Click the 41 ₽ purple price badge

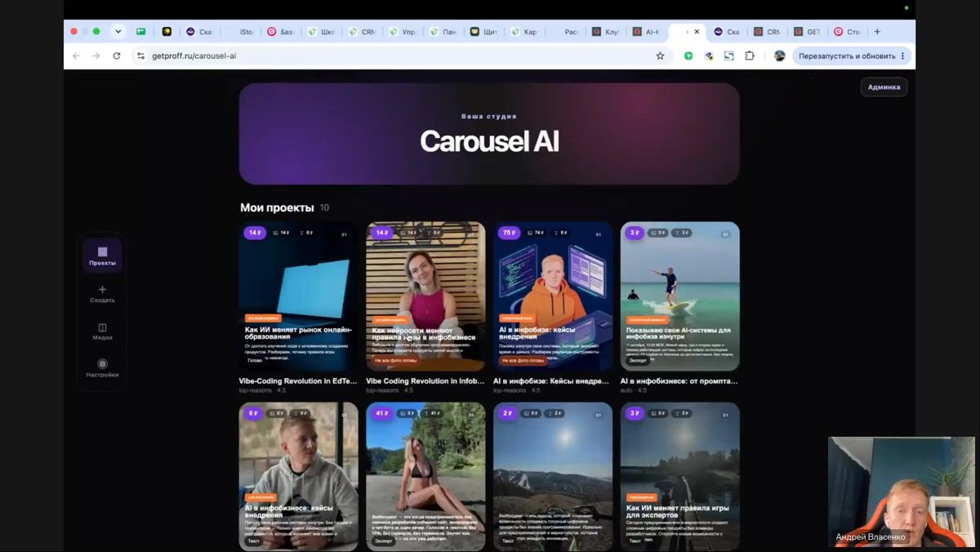[382, 413]
